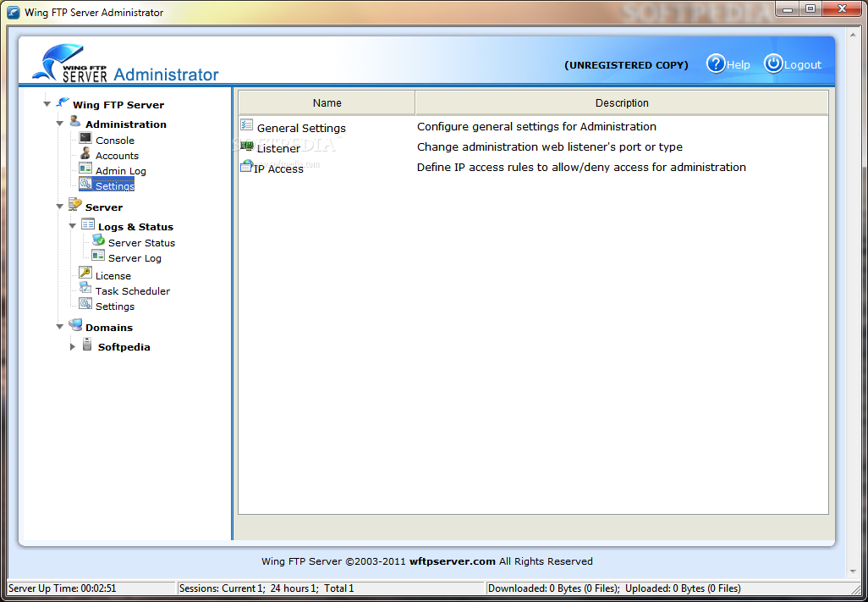Click the Server Log icon

[98, 256]
